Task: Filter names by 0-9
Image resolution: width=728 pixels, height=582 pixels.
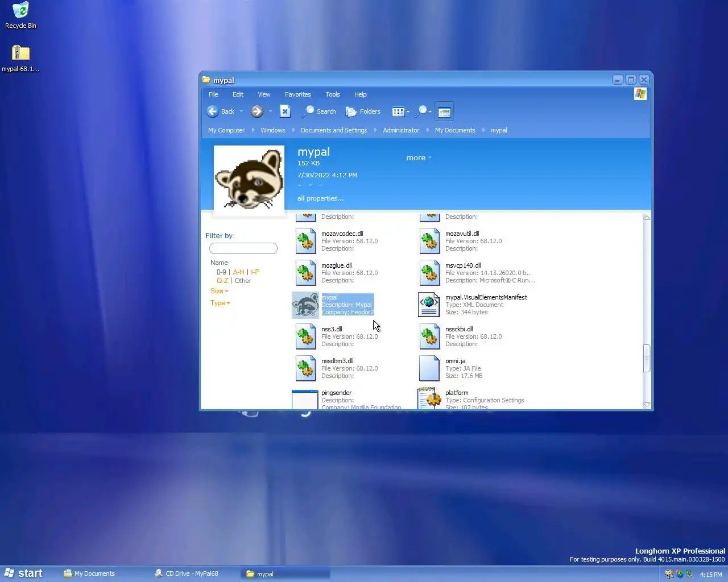Action: 221,272
